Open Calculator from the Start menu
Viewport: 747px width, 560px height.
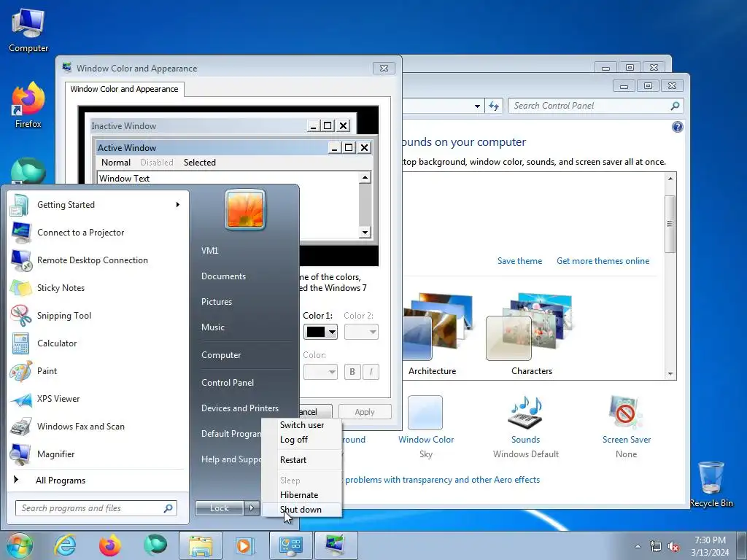tap(97, 343)
